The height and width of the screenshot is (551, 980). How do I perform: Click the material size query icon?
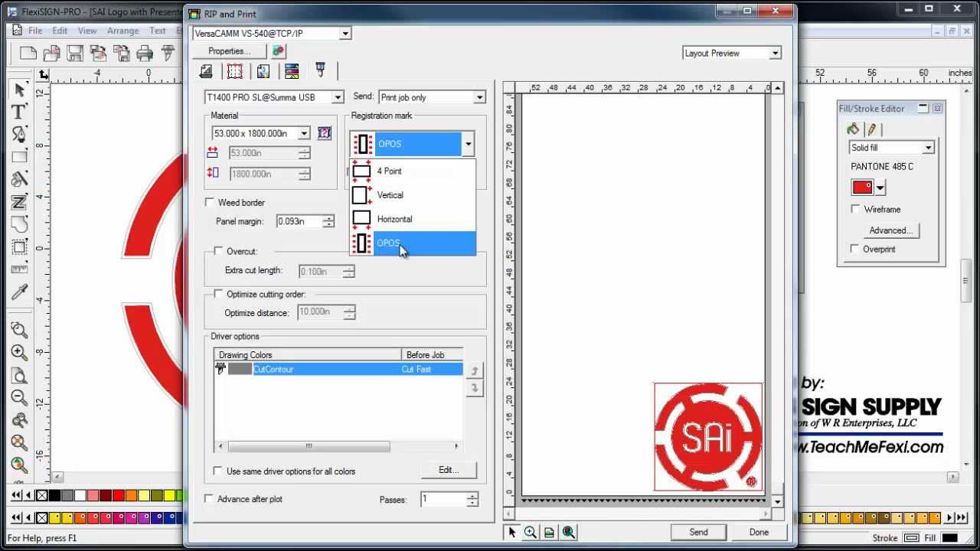tap(324, 133)
